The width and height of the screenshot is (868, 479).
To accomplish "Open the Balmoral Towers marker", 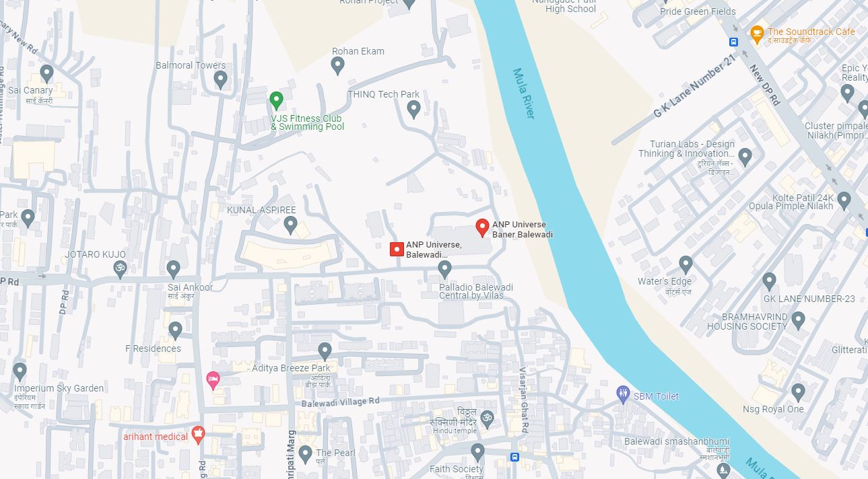I will [x=220, y=80].
